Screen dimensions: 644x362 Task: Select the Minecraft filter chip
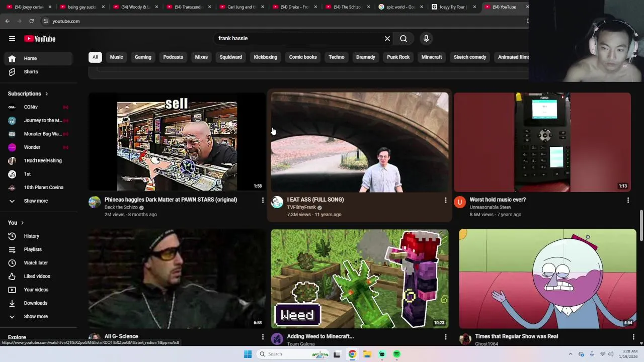[432, 57]
